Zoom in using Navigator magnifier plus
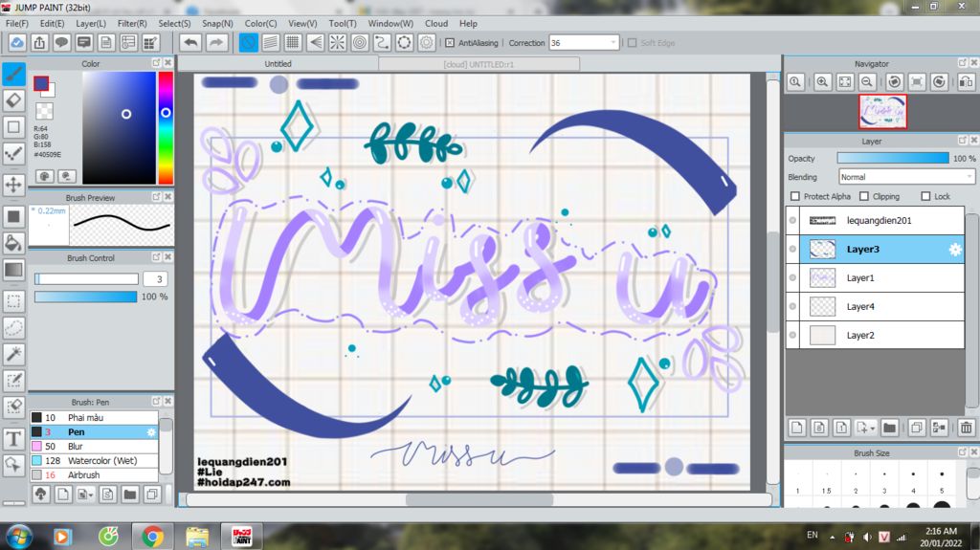This screenshot has height=550, width=980. (x=822, y=82)
